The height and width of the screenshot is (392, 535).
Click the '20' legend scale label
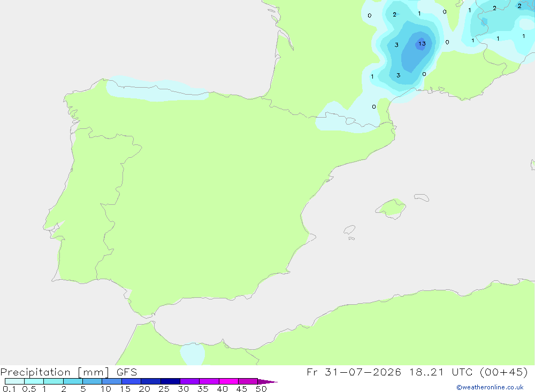click(x=144, y=389)
